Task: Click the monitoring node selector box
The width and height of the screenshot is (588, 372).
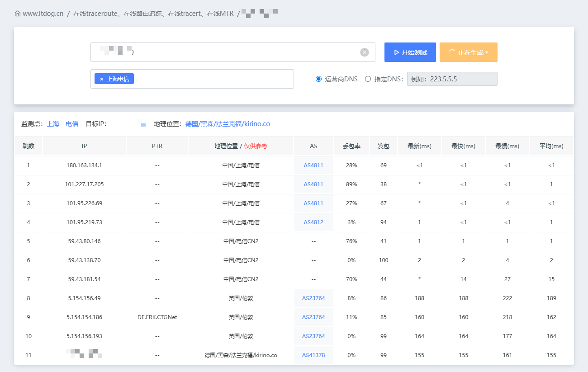Action: click(x=192, y=79)
